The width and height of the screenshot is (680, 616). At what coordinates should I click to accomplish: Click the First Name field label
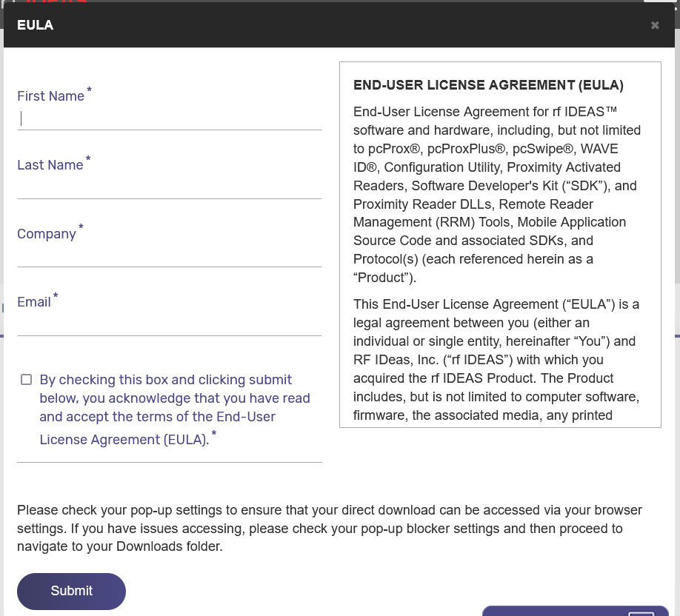(50, 96)
